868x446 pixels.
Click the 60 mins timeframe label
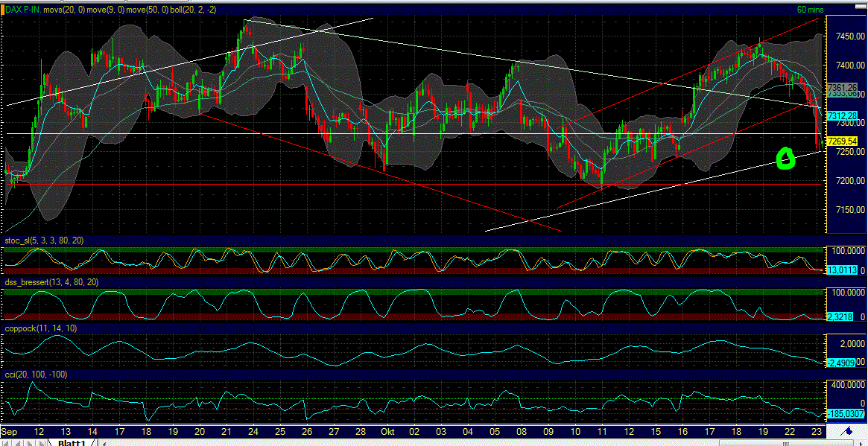coord(810,10)
